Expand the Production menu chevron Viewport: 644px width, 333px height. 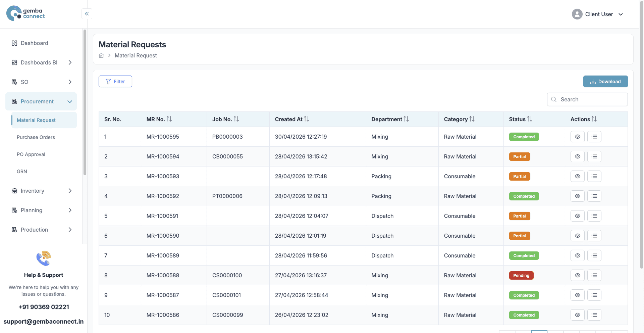pos(70,230)
